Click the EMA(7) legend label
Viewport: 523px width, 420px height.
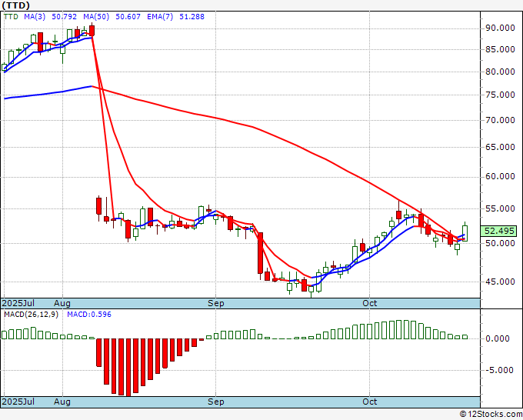point(160,17)
